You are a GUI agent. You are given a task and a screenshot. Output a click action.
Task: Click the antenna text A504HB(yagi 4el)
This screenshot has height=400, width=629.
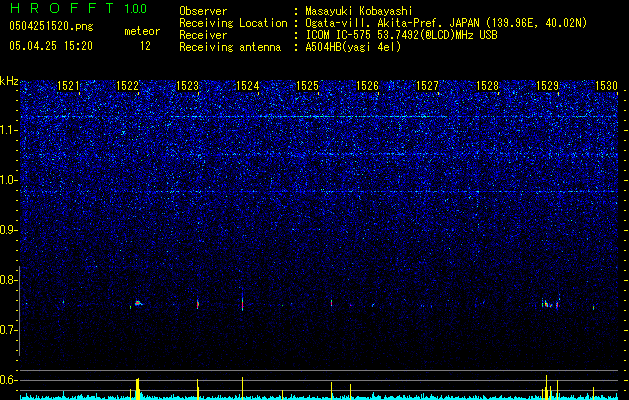coord(353,47)
